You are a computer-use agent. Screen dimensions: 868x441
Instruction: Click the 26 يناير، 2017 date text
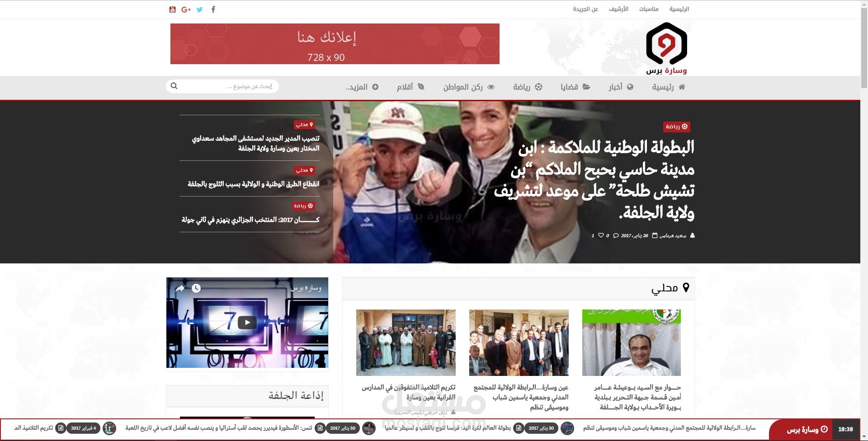tap(635, 235)
